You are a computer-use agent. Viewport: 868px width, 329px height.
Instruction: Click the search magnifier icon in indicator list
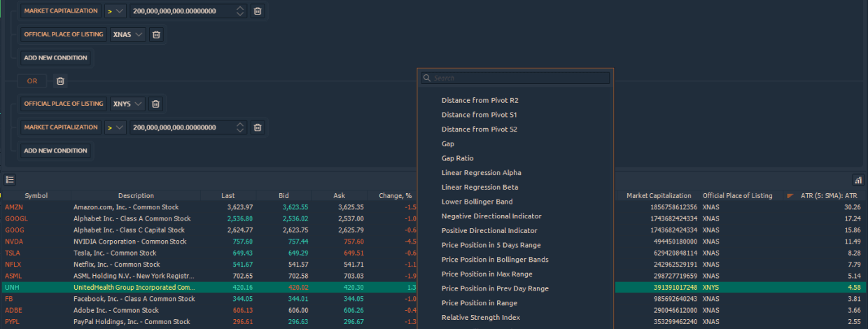427,78
